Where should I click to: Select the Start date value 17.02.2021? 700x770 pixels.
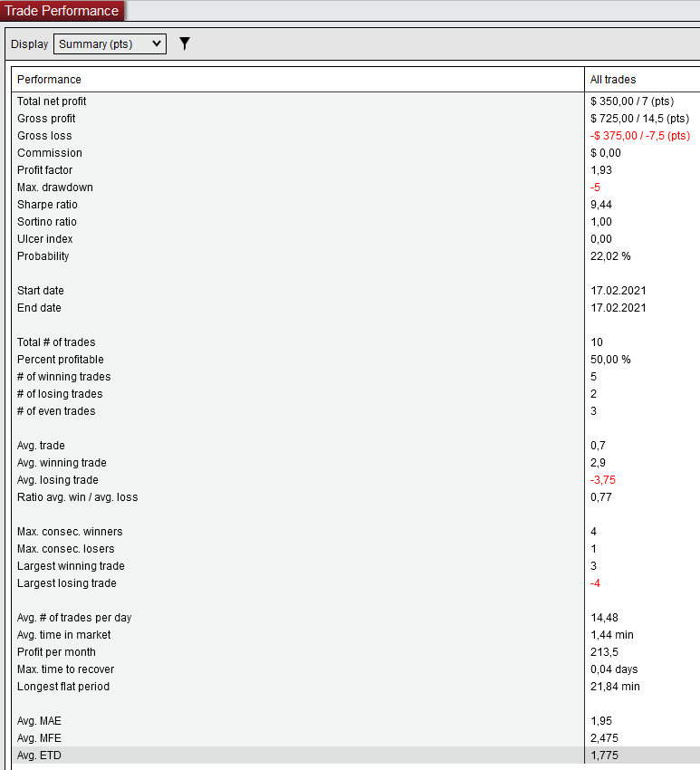click(x=618, y=290)
